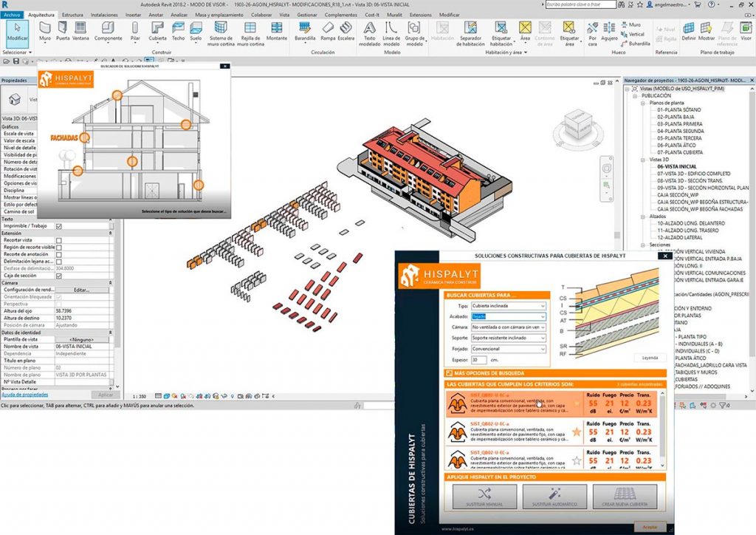Open the Acabado dropdown
Screen dimensions: 756x535
508,316
